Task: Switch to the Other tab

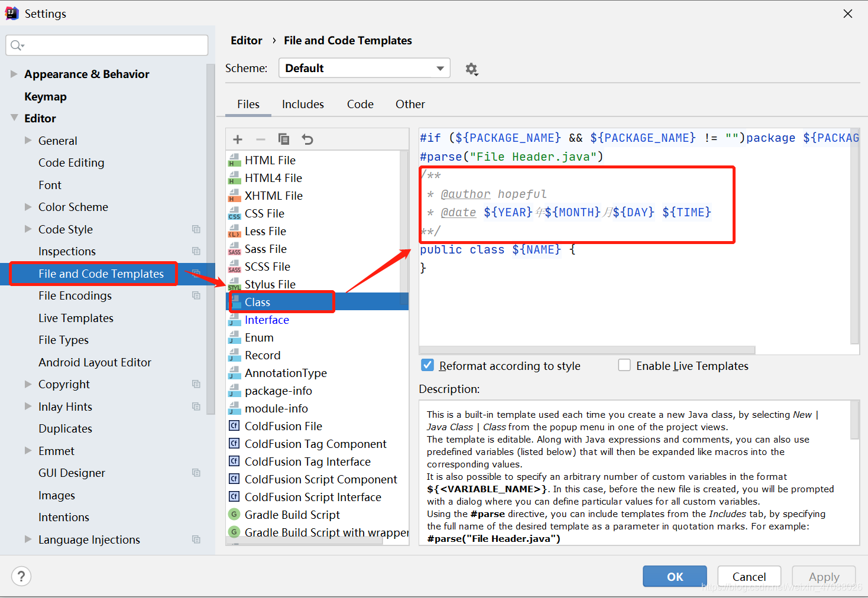Action: pos(410,104)
